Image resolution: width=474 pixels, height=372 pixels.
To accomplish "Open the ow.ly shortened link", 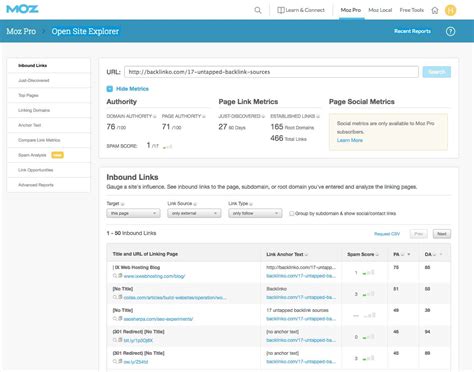I will pyautogui.click(x=136, y=362).
